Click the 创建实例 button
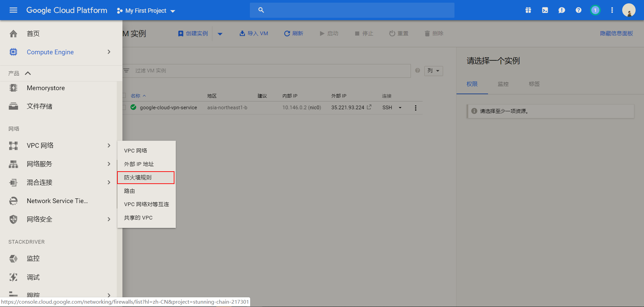 [x=193, y=34]
